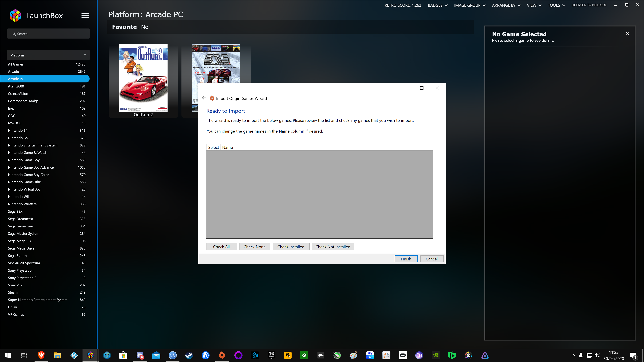The width and height of the screenshot is (644, 362).
Task: Open Uplay from the taskbar
Action: click(205, 355)
